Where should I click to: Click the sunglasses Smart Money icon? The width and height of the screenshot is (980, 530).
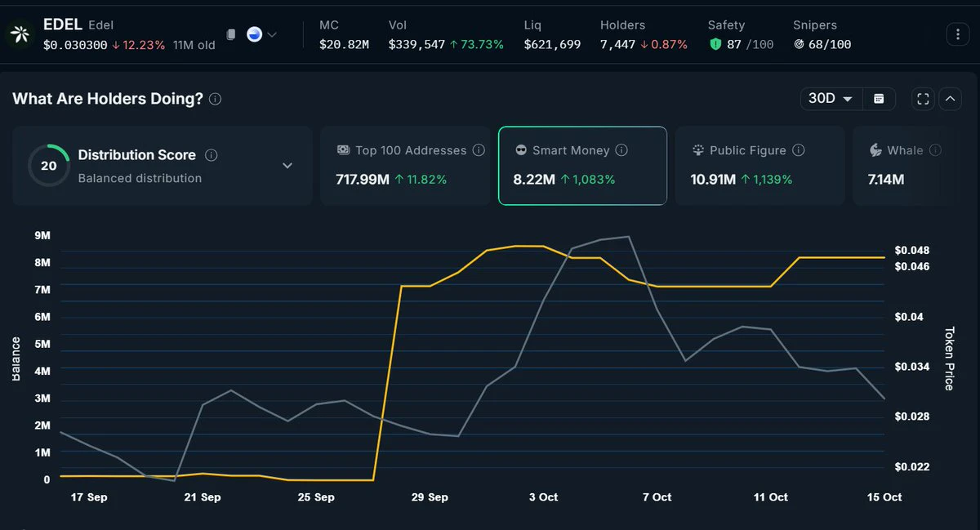tap(521, 150)
